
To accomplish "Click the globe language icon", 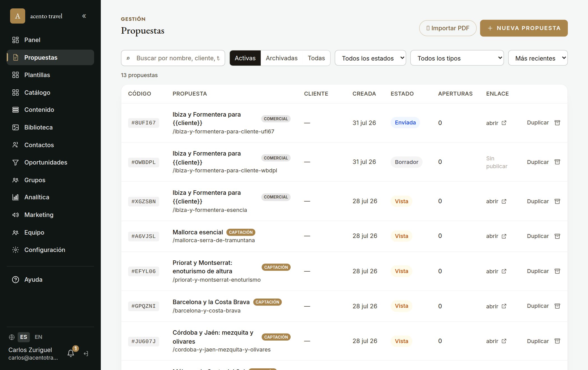I will coord(12,337).
